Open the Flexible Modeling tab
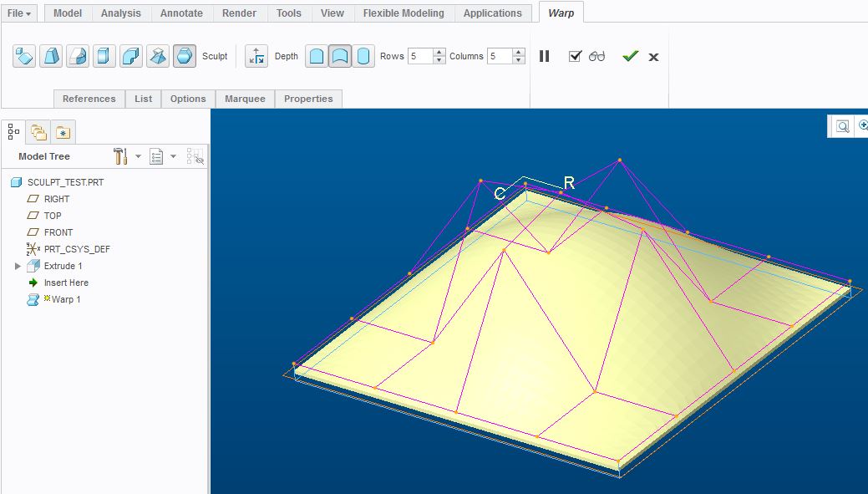The width and height of the screenshot is (868, 494). coord(404,13)
